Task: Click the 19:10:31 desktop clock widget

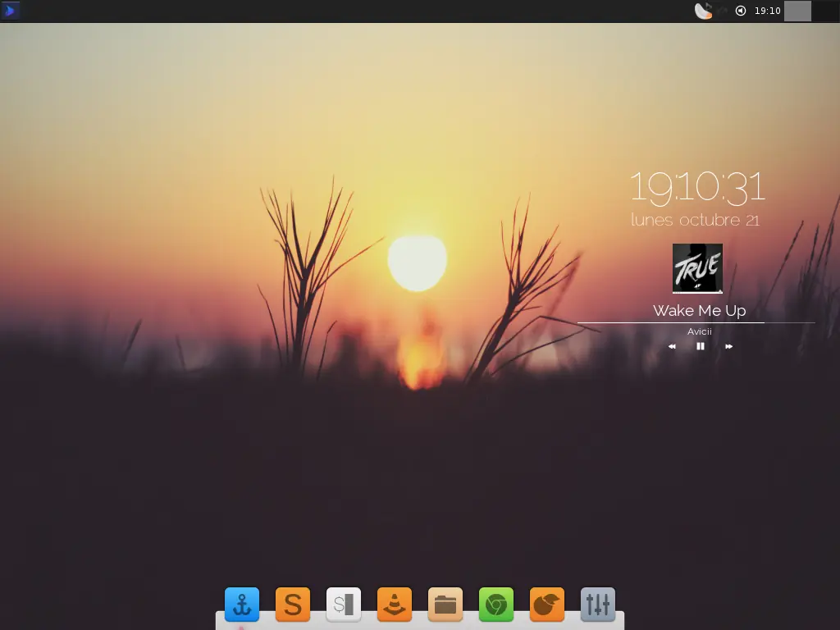Action: [x=697, y=188]
